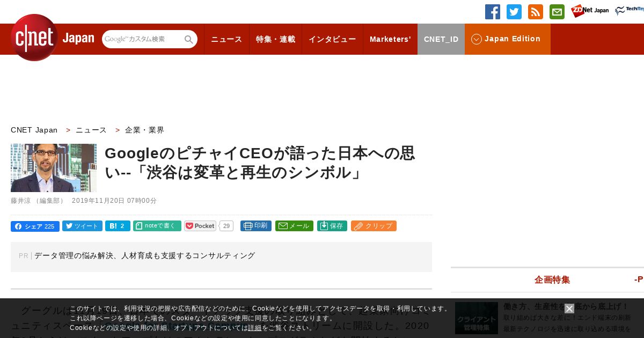Expand the Japan Edition dropdown
The width and height of the screenshot is (644, 338).
(508, 39)
